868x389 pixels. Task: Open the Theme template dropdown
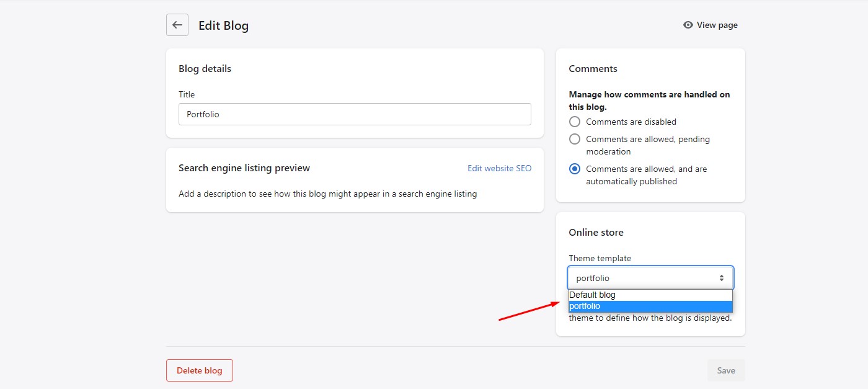[x=650, y=278]
